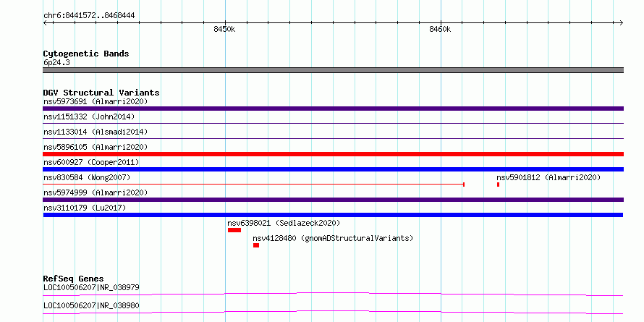Select the RefSeq Genes track title
The image size is (644, 322).
(73, 279)
